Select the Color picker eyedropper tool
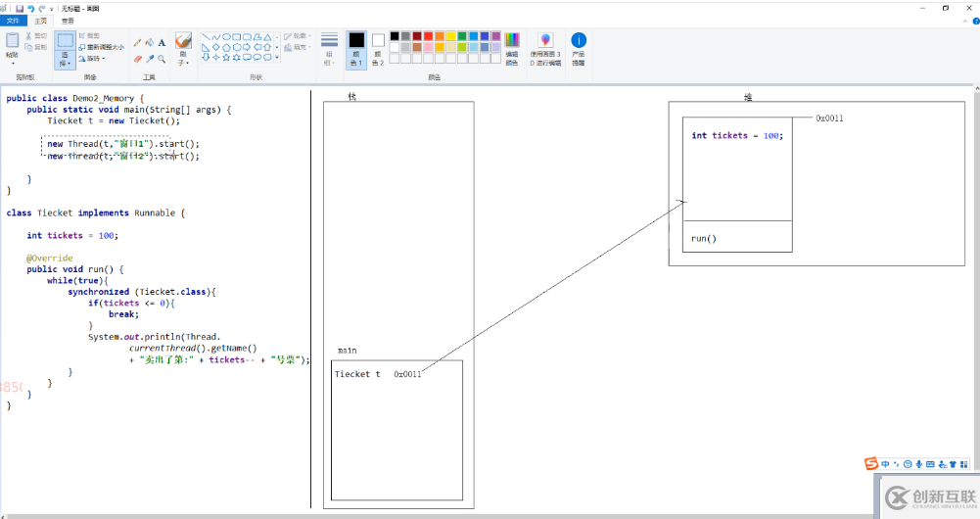 150,59
